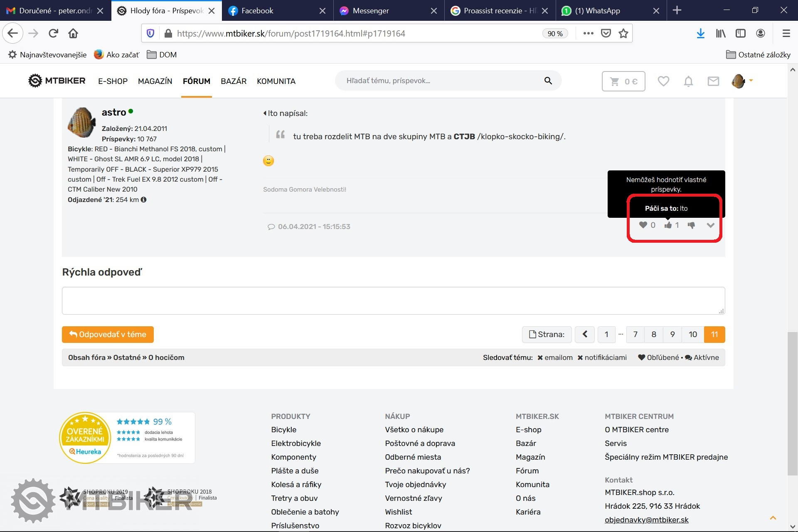
Task: Expand the chevron next to the post ratings
Action: pos(710,225)
